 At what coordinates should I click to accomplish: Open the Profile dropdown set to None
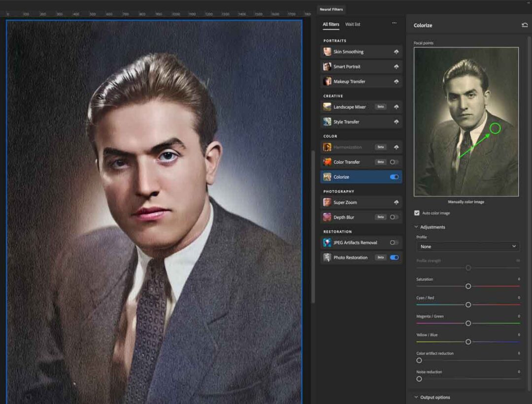tap(467, 246)
